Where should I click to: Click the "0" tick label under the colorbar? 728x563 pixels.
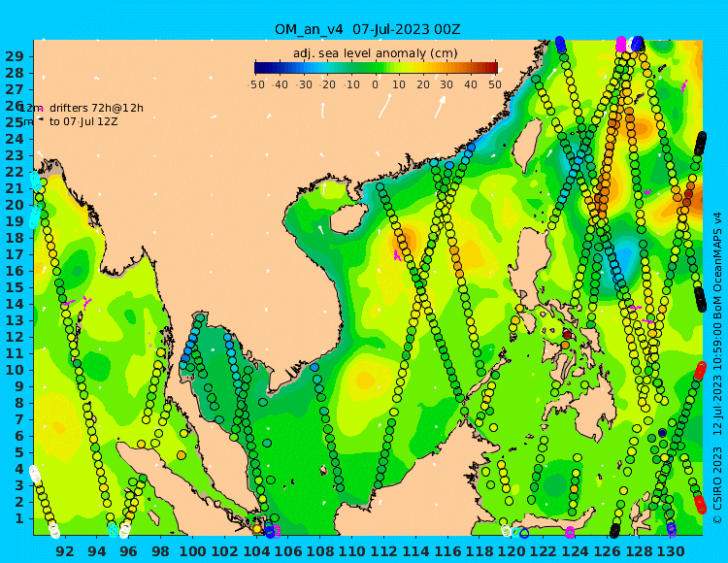pyautogui.click(x=375, y=85)
